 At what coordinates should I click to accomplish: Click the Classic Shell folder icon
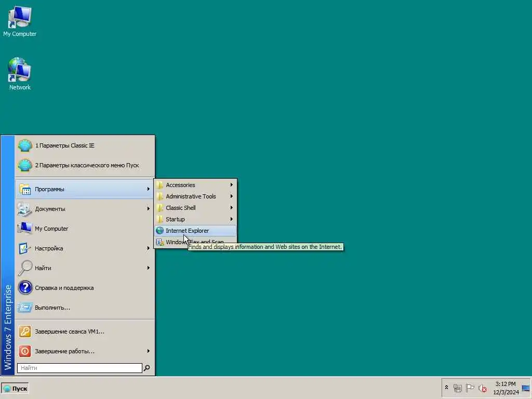(x=159, y=208)
